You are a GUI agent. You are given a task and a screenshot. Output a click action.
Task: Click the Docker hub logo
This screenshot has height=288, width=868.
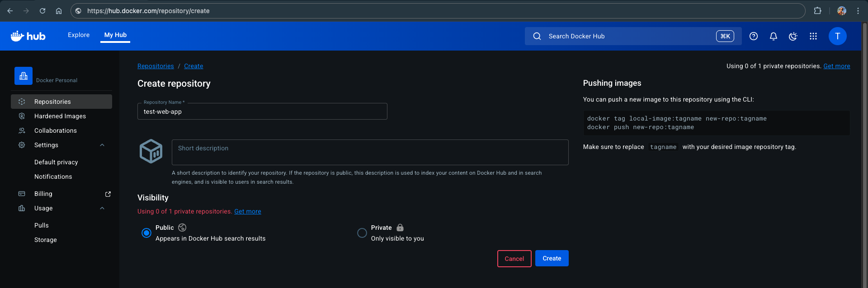(x=28, y=36)
